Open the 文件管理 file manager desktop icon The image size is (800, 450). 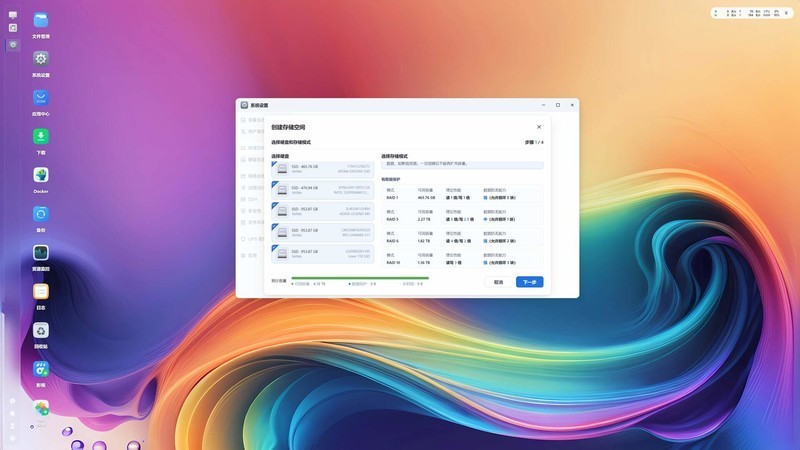[41, 20]
